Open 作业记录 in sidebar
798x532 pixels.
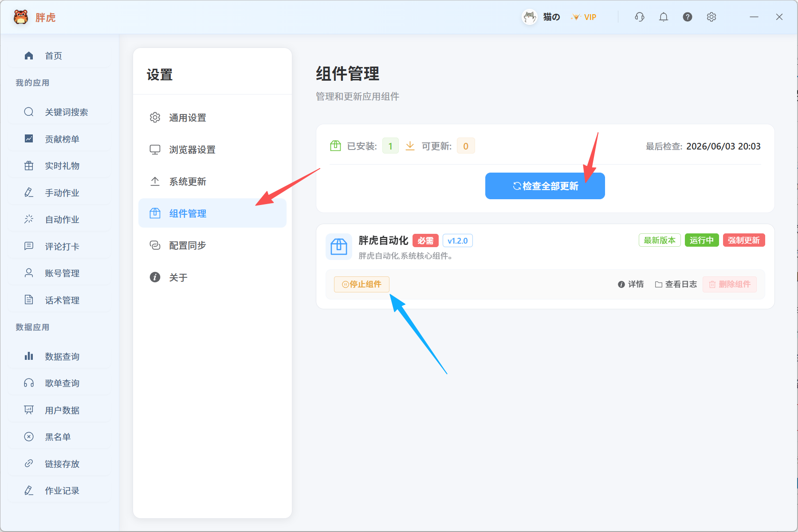pos(59,490)
